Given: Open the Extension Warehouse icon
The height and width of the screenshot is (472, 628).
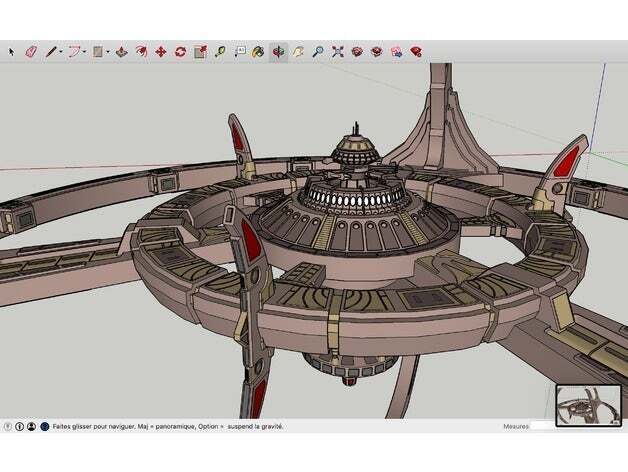Looking at the screenshot, I should (376, 52).
